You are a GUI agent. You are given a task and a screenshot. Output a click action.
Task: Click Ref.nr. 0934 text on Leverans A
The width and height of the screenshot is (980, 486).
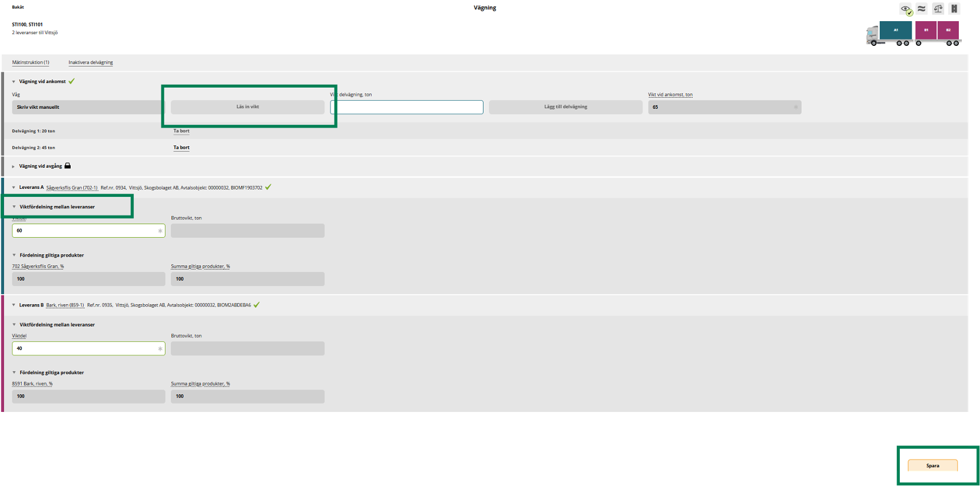tap(113, 188)
